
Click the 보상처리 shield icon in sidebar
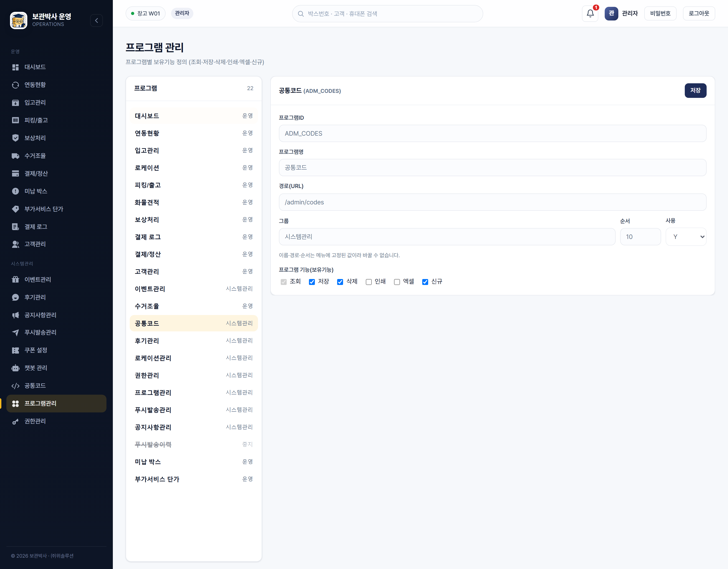[x=15, y=138]
